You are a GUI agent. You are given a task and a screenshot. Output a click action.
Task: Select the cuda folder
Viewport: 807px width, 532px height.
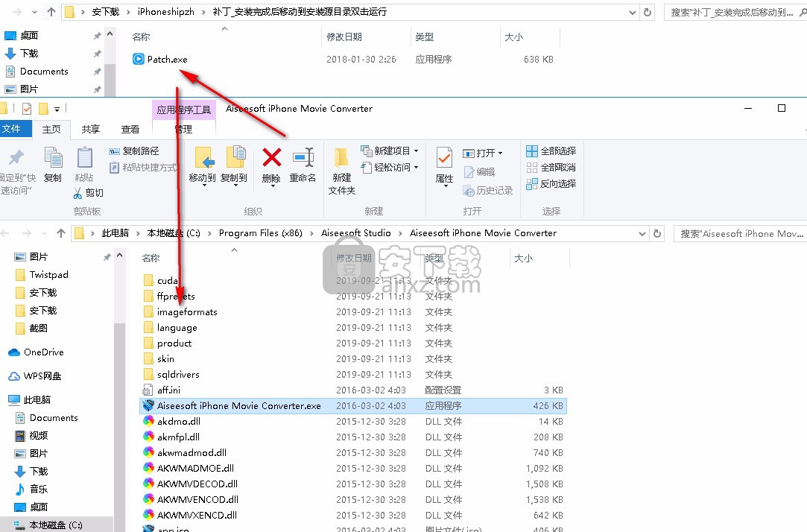click(167, 280)
